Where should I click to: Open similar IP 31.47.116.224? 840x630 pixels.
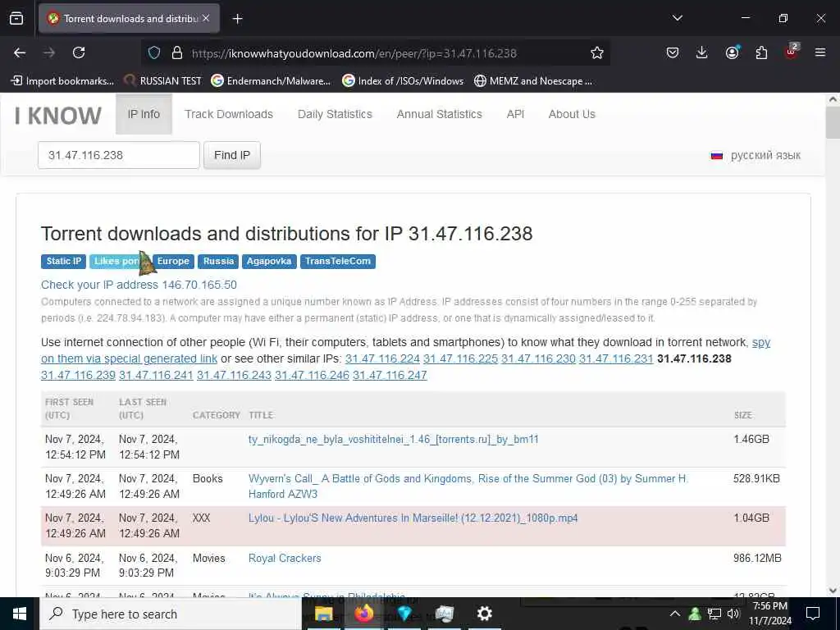[x=382, y=358]
